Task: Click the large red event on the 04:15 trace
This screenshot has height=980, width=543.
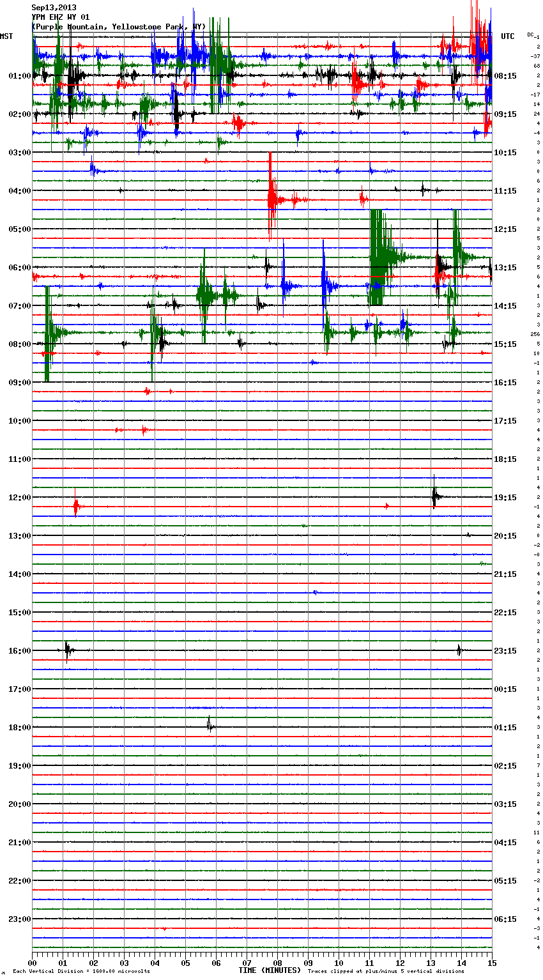Action: (273, 198)
